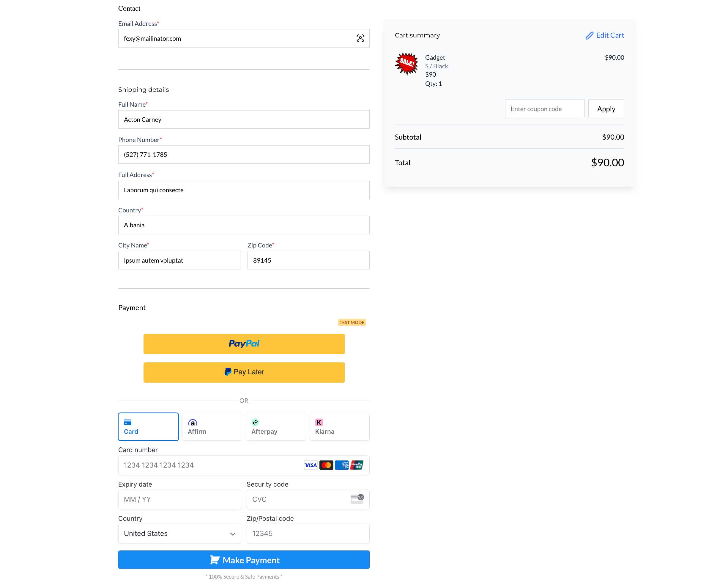The width and height of the screenshot is (728, 587).
Task: Click the Apply coupon code button
Action: pos(606,108)
